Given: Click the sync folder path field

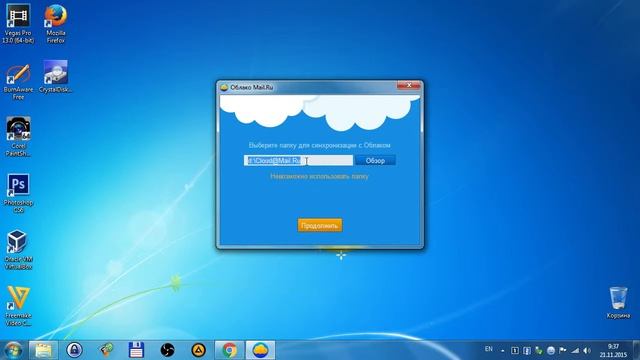Looking at the screenshot, I should (x=298, y=160).
